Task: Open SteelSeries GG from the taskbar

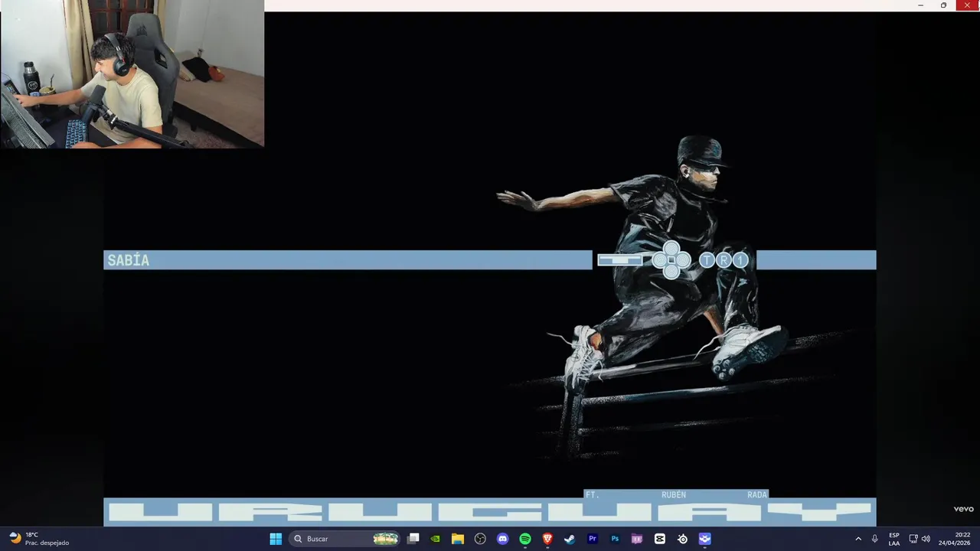Action: point(682,539)
